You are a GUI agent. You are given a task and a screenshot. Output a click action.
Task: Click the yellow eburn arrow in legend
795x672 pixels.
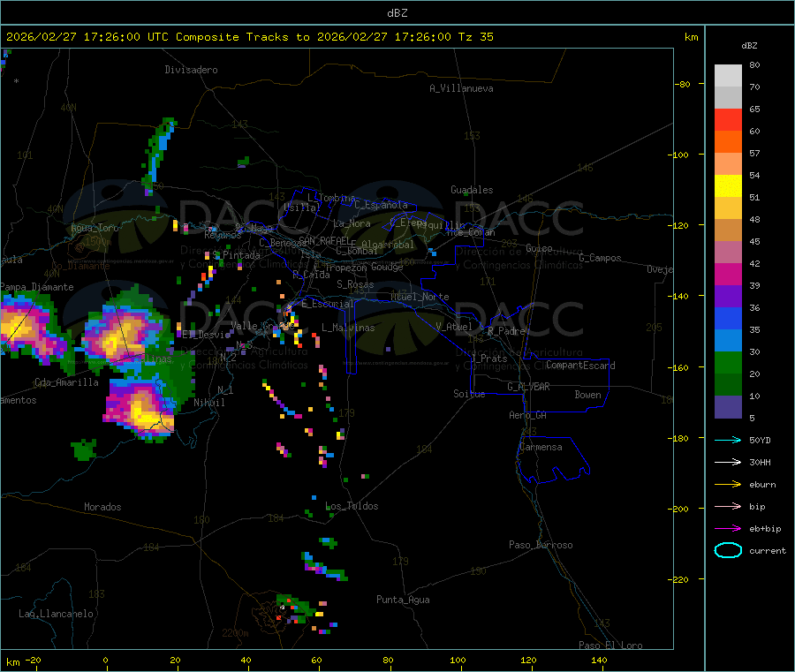click(x=728, y=485)
